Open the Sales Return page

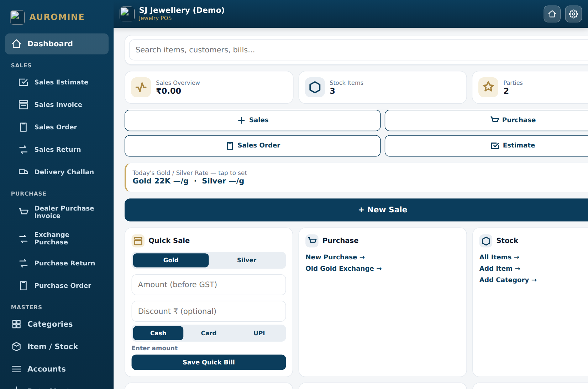(x=57, y=150)
